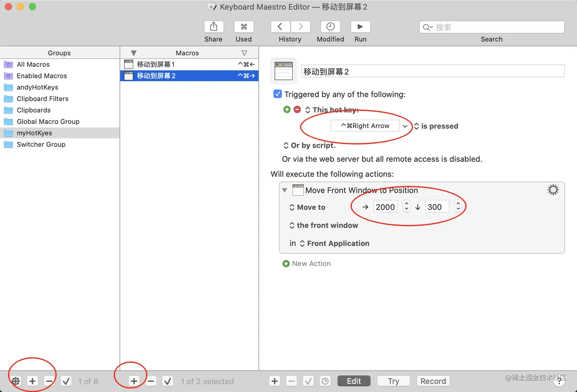Adjust stepper next to 2000 value
This screenshot has width=577, height=392.
coord(406,206)
